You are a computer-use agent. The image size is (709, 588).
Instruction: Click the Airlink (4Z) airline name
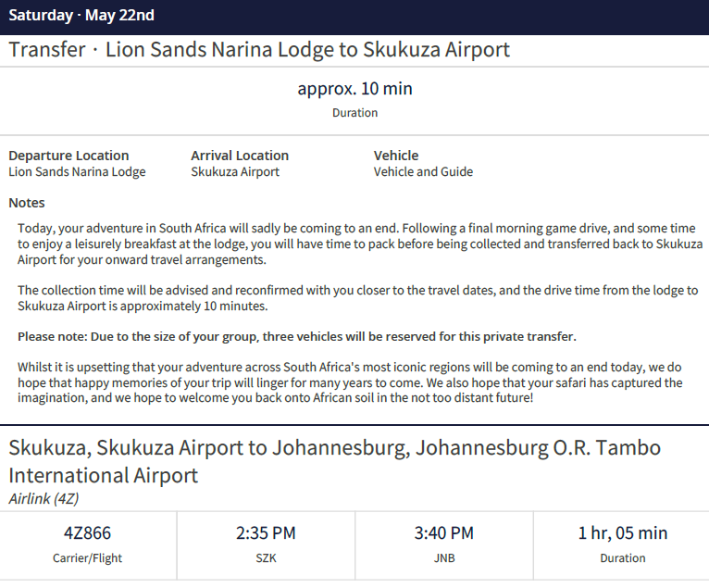click(44, 499)
